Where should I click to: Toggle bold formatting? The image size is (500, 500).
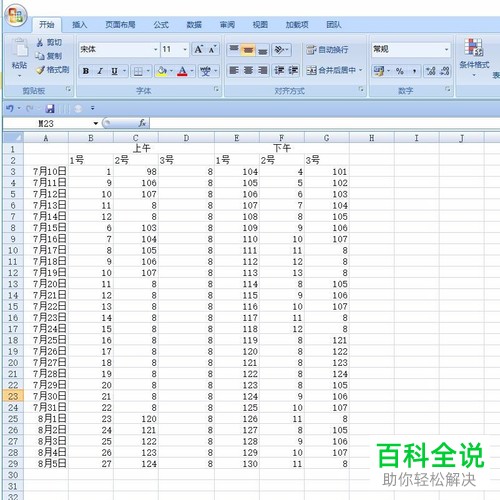86,71
